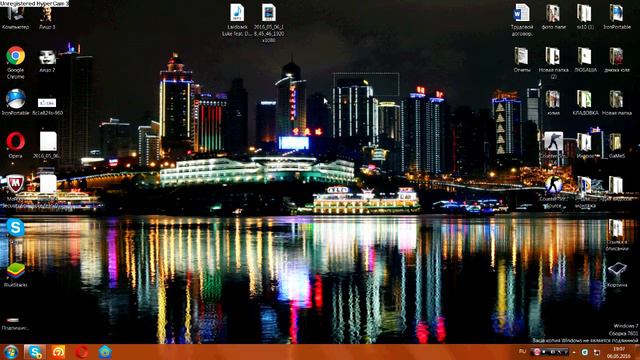
Task: Open the Windows Start menu
Action: pos(11,352)
